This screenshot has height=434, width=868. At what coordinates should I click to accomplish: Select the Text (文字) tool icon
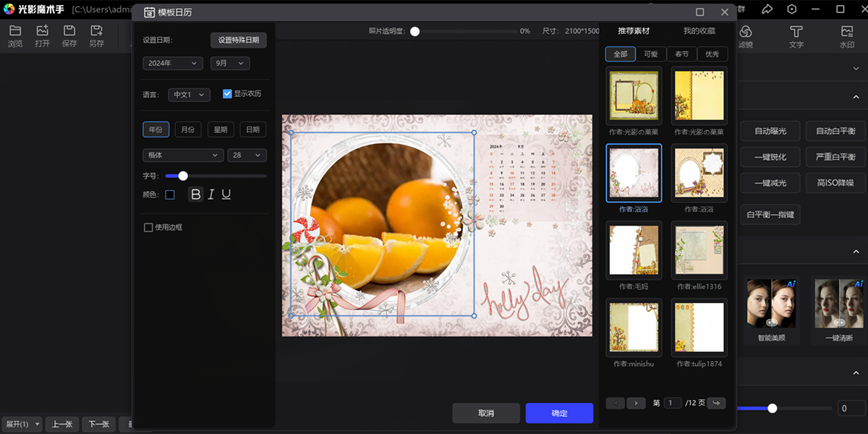(796, 32)
